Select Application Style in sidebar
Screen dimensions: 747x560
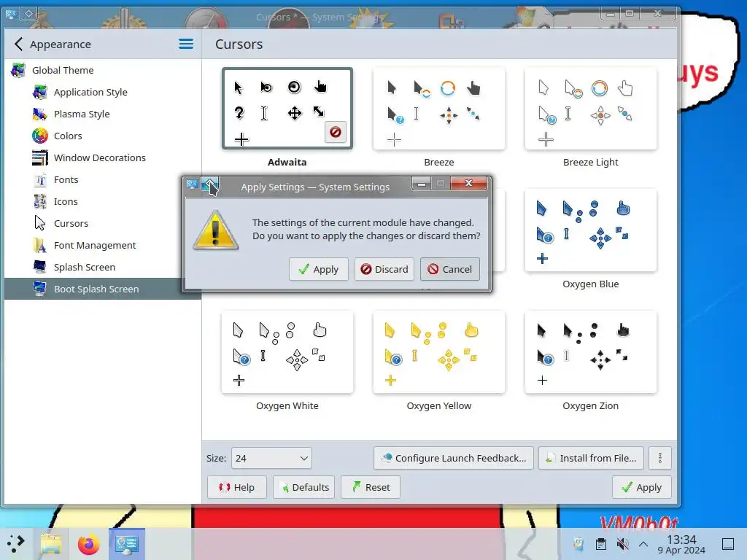tap(102, 92)
